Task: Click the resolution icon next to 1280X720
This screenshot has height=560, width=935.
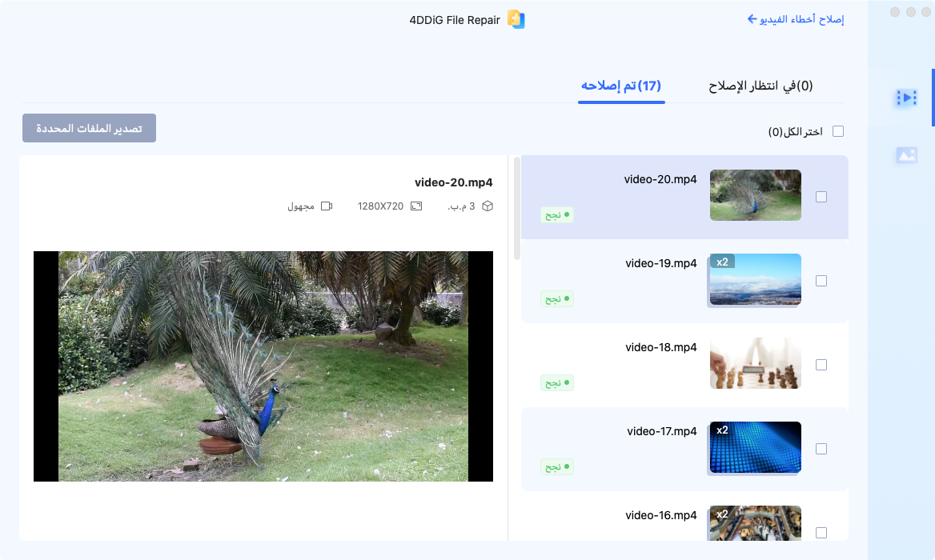Action: click(415, 205)
